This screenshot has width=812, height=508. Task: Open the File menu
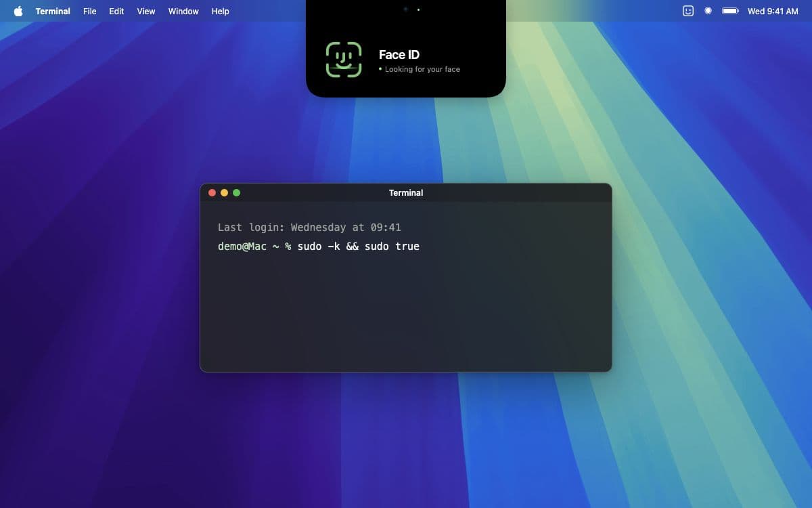coord(90,11)
